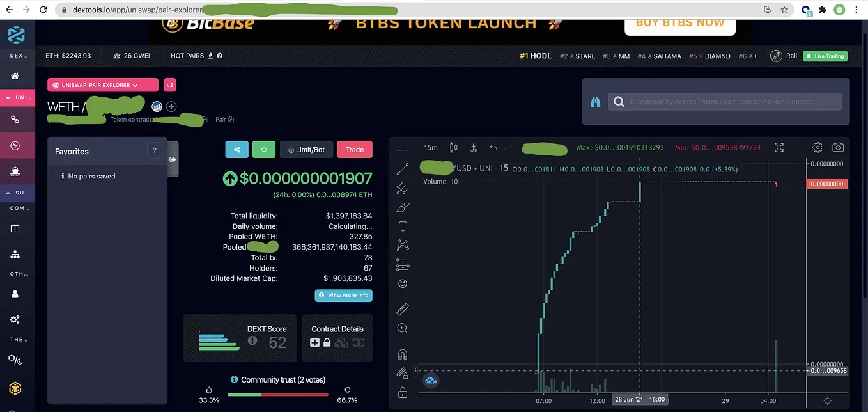Take a chart snapshot with camera

(838, 148)
